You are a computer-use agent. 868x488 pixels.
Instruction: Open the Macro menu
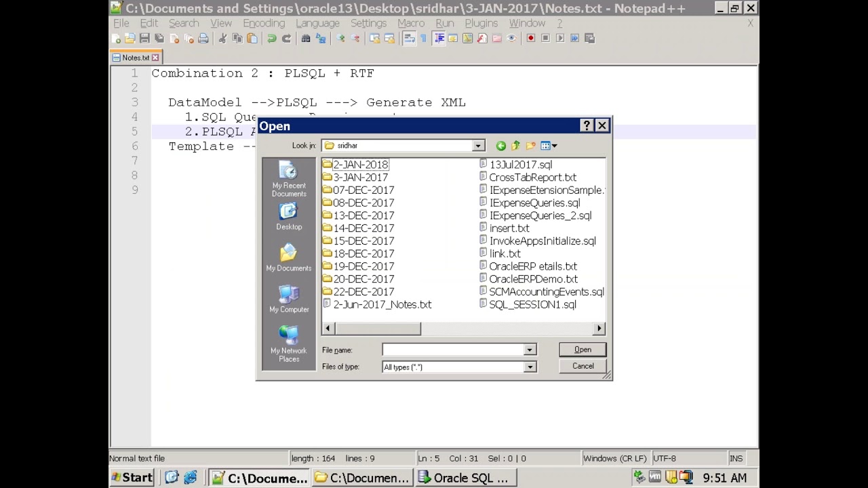[x=411, y=23]
